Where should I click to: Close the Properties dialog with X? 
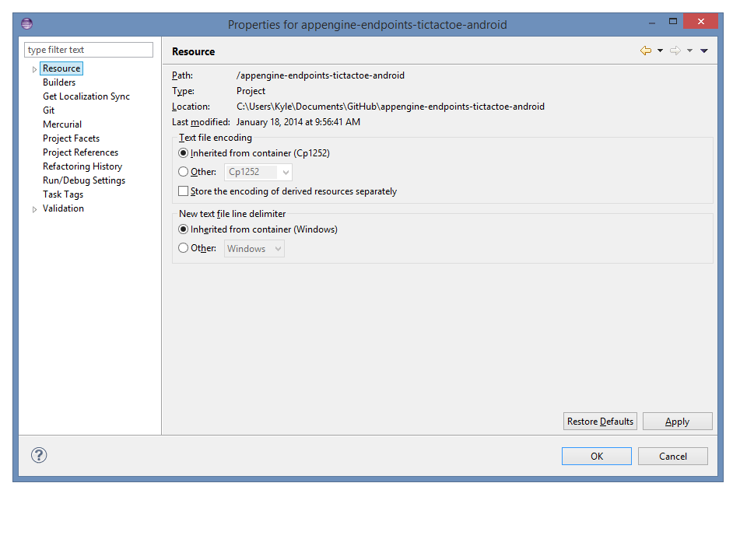[x=701, y=22]
